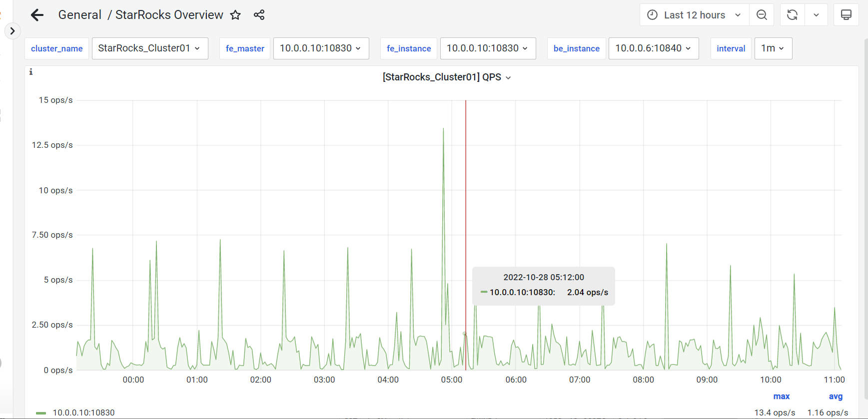Viewport: 868px width, 419px height.
Task: Click the General folder breadcrumb
Action: click(79, 15)
